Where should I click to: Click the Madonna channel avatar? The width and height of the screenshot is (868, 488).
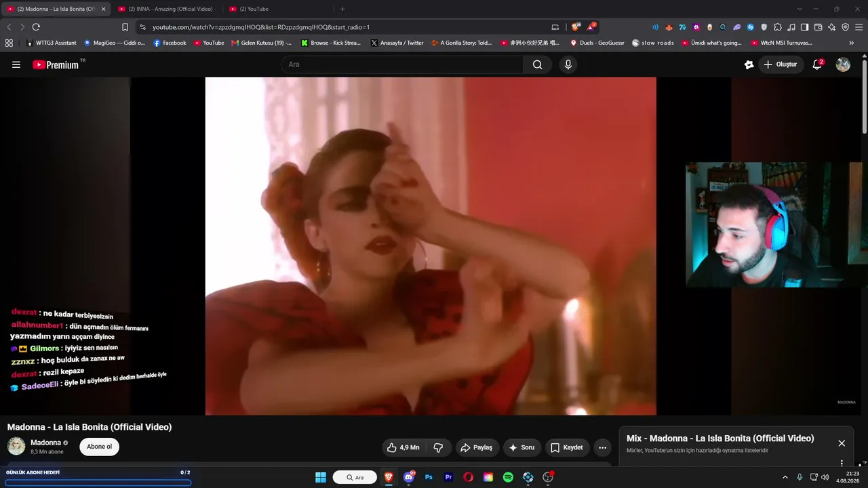(16, 446)
